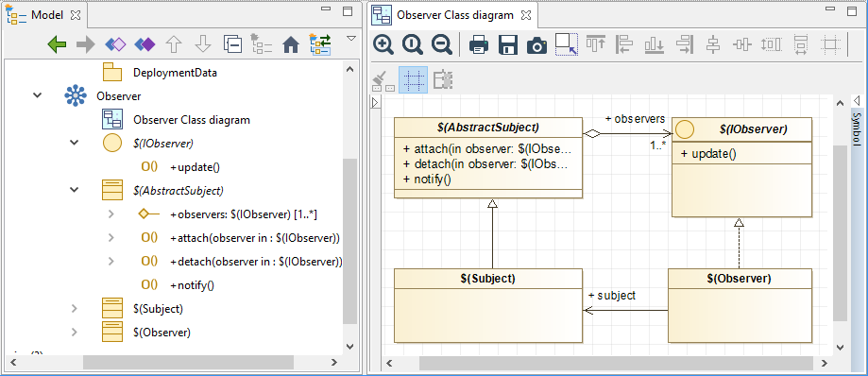This screenshot has height=376, width=868.
Task: Click the grayed tree hierarchy icon
Action: click(x=262, y=43)
